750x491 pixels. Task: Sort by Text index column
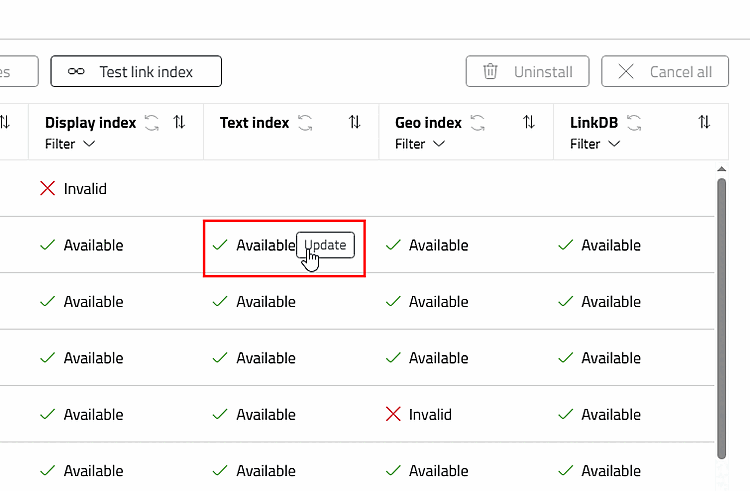(x=355, y=123)
